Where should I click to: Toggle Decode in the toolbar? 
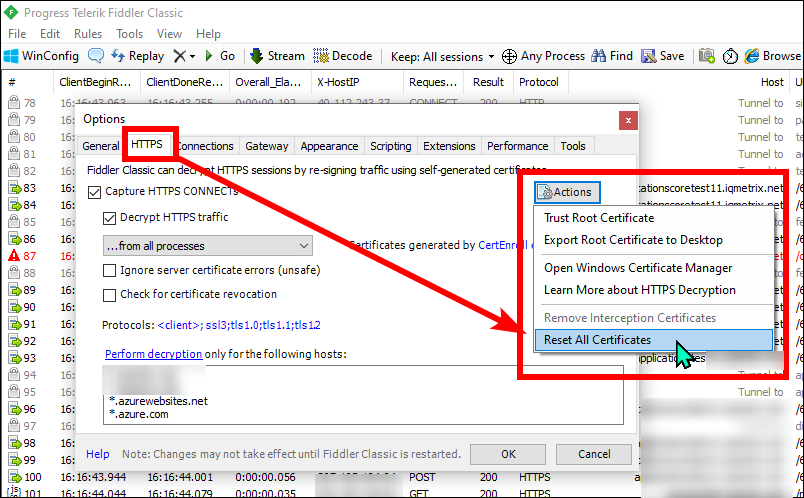tap(343, 56)
